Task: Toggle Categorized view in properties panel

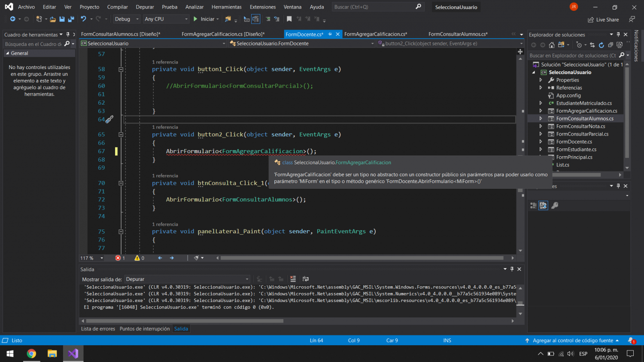Action: coord(534,205)
